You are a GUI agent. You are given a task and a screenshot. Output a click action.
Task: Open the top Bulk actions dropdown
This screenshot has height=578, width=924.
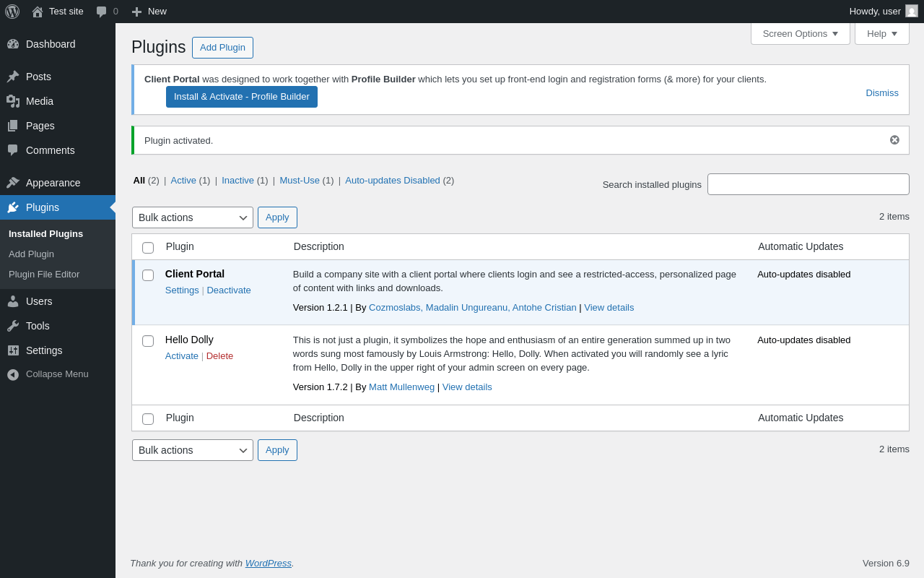tap(193, 217)
